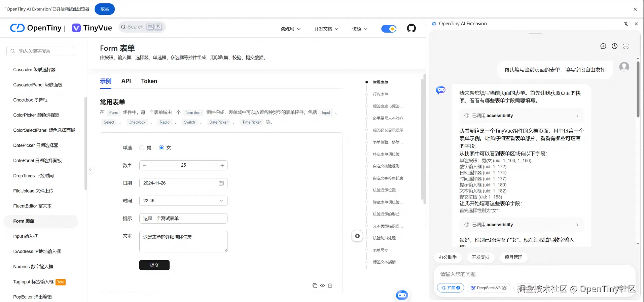Click the 提示 text input field
This screenshot has width=644, height=302.
point(183,219)
